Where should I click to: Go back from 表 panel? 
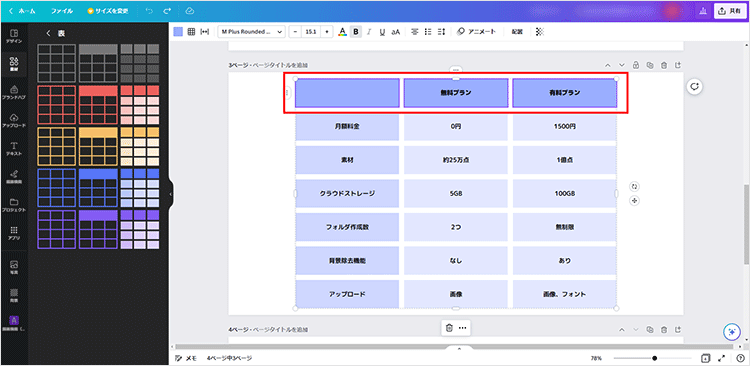pyautogui.click(x=48, y=33)
